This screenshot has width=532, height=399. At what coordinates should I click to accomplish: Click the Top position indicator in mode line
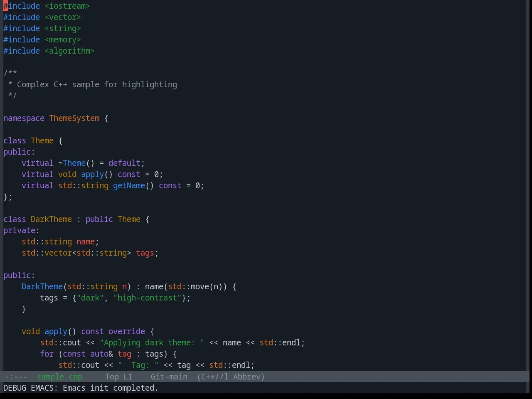click(112, 377)
